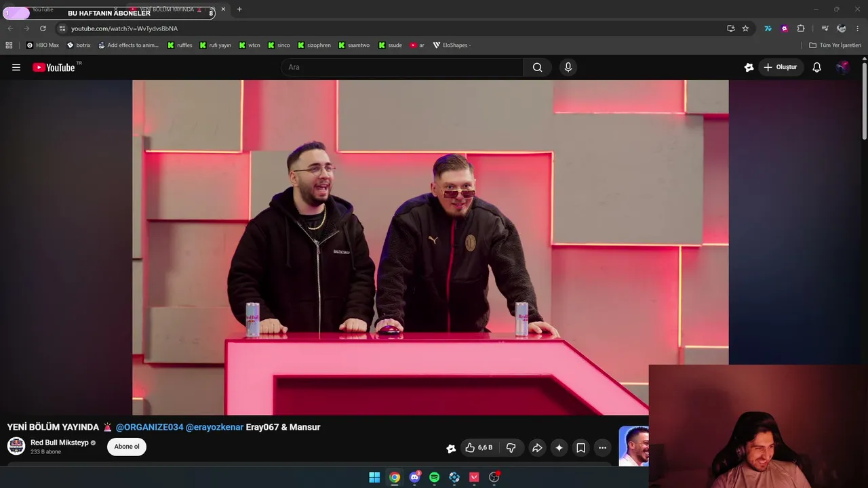868x488 pixels.
Task: Switch to Chrome in the taskbar
Action: pyautogui.click(x=394, y=477)
